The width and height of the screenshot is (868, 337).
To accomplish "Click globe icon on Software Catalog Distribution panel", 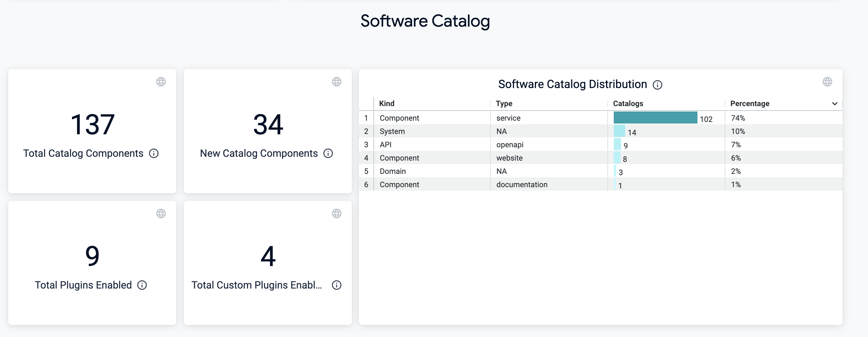I will pos(827,82).
